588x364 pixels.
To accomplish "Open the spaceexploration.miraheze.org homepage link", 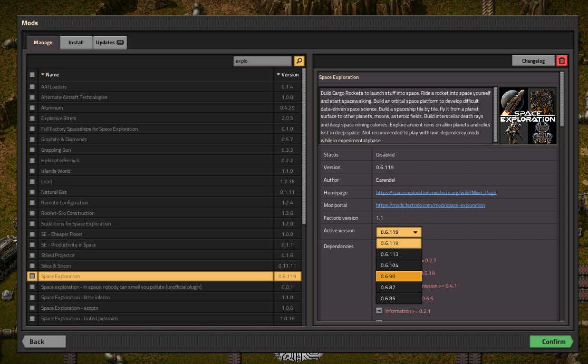I will pos(436,192).
